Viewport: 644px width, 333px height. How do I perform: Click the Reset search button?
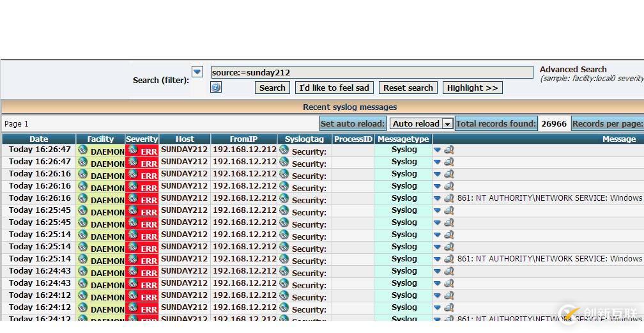(x=408, y=88)
